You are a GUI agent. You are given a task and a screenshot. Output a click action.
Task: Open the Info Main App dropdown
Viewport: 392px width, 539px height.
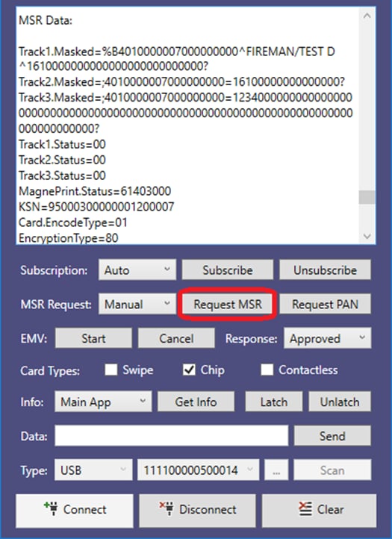(103, 402)
